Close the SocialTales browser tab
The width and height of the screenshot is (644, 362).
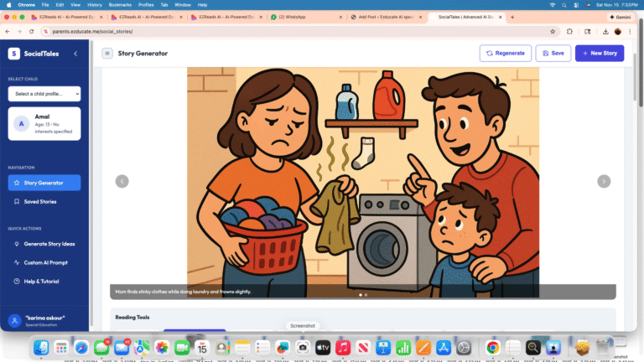click(501, 18)
